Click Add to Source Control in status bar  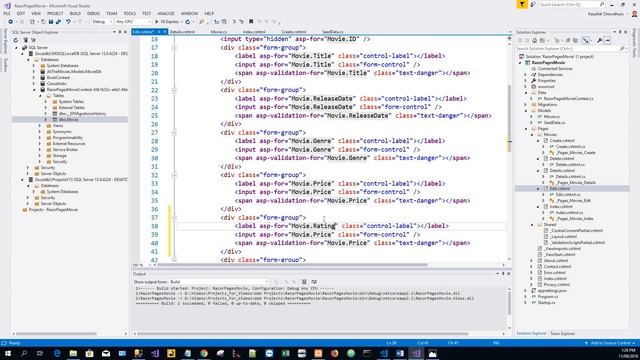pyautogui.click(x=610, y=343)
